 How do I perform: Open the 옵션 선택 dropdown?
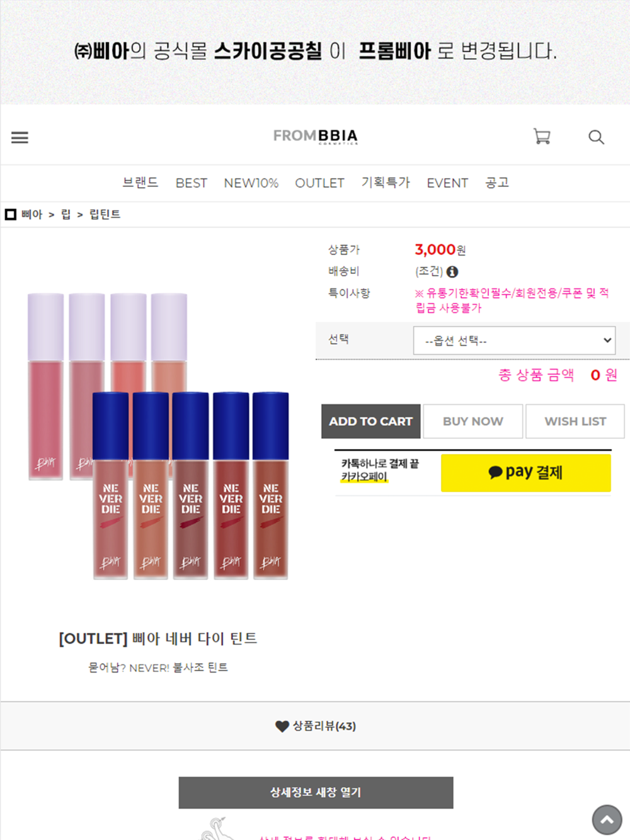(514, 340)
